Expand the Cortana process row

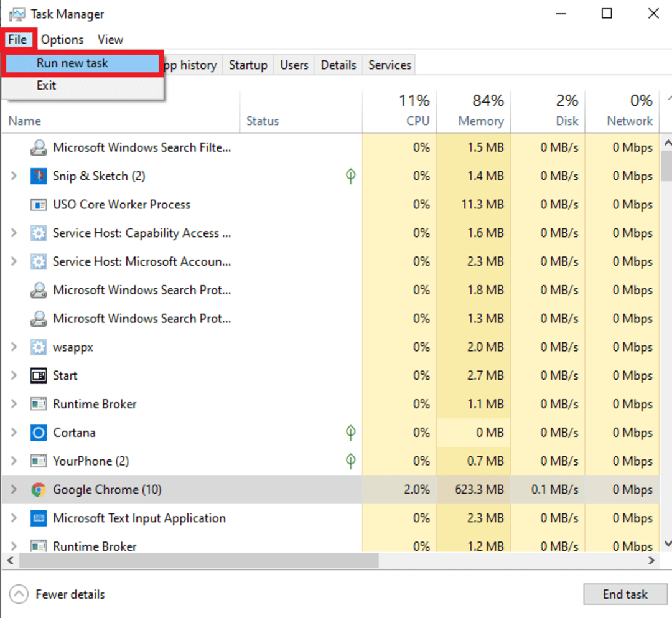tap(14, 433)
